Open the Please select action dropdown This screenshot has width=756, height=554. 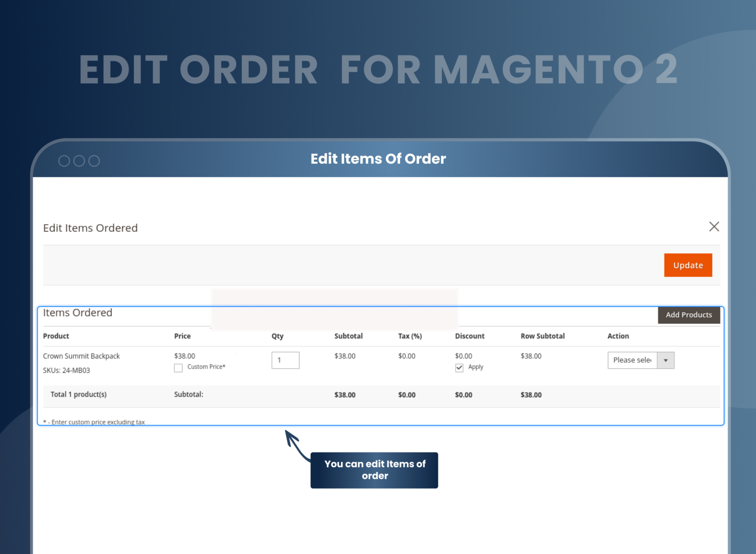tap(641, 360)
